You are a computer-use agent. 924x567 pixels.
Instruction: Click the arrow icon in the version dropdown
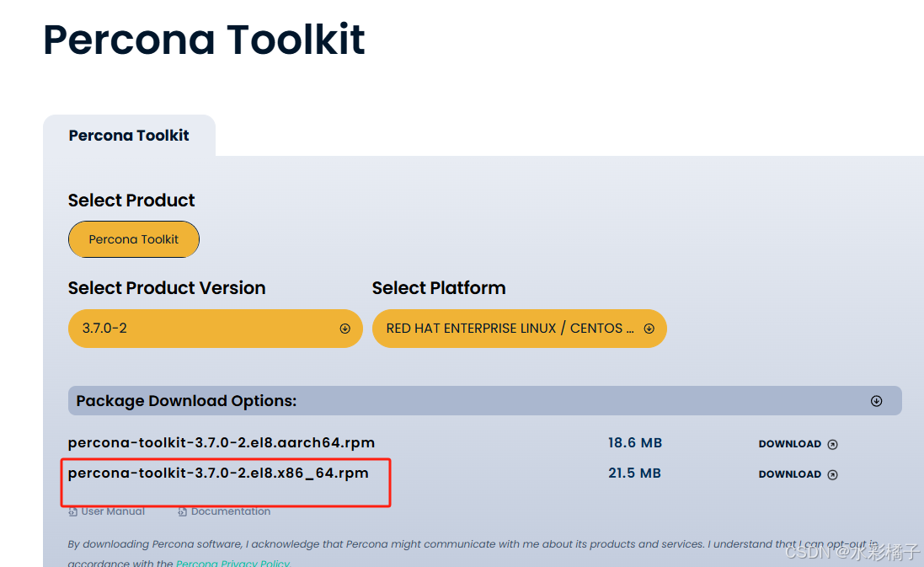click(x=344, y=329)
